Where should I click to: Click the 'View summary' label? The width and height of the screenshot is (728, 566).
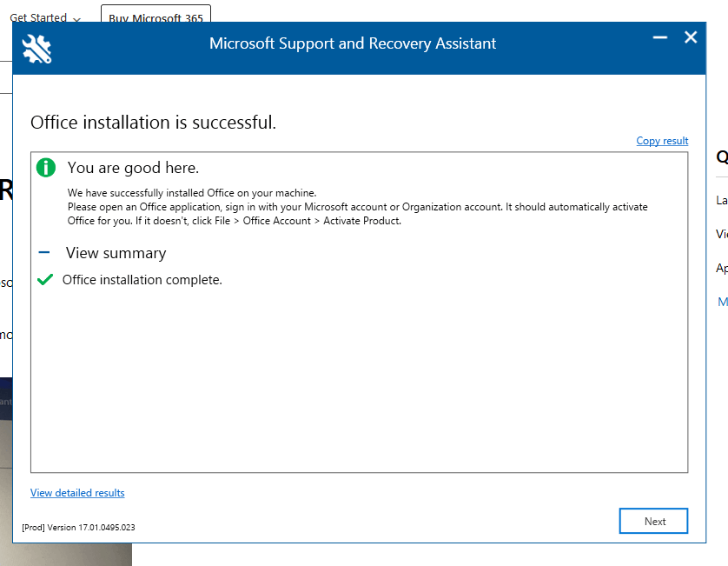coord(116,253)
